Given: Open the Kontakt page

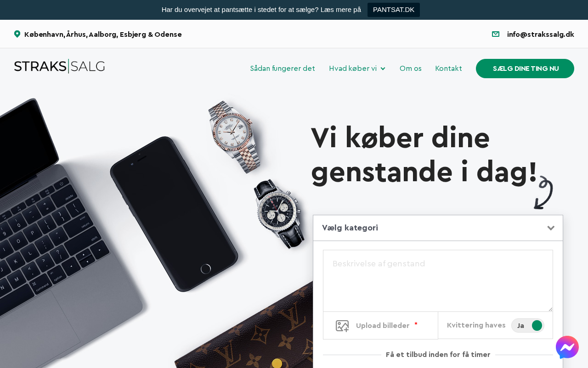Looking at the screenshot, I should click(x=449, y=69).
